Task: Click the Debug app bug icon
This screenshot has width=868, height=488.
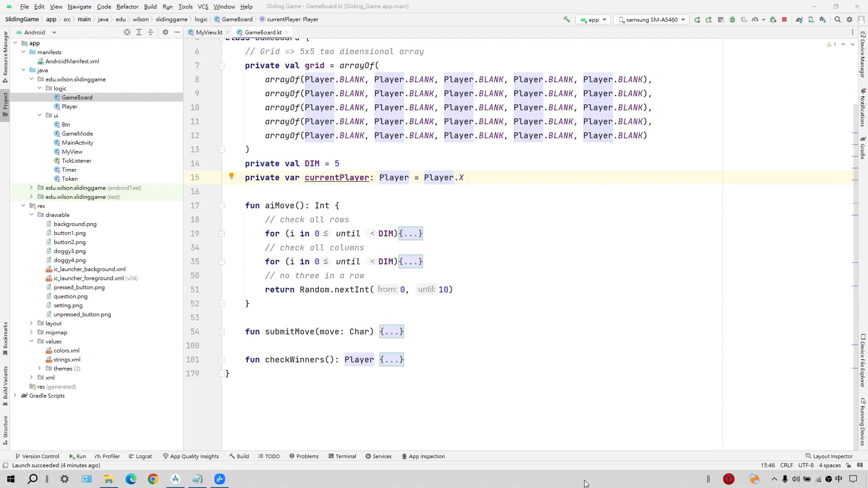Action: [x=732, y=19]
